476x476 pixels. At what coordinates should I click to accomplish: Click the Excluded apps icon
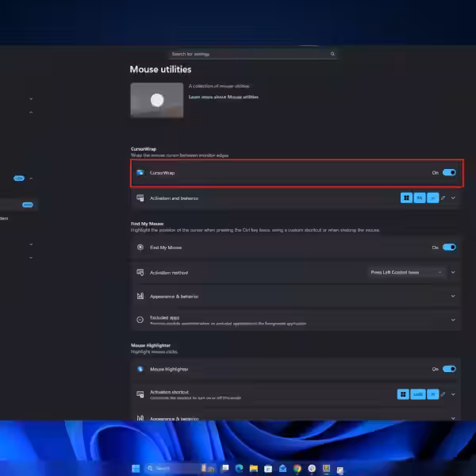tap(140, 321)
